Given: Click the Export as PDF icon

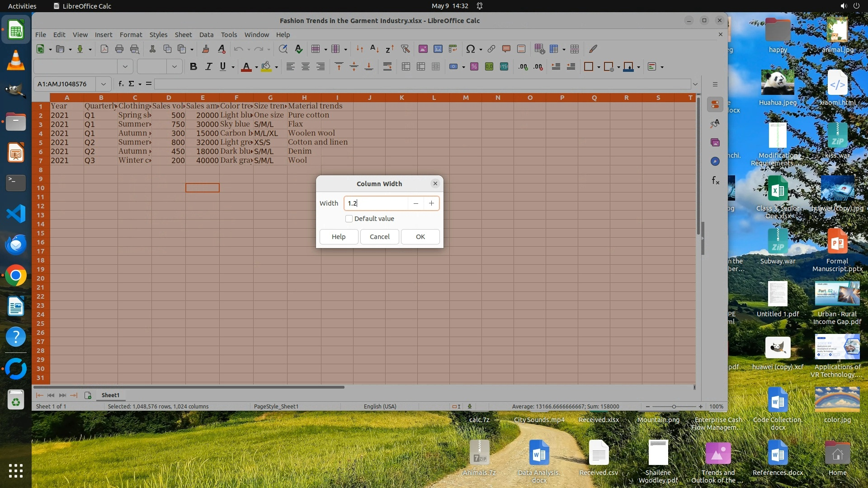Looking at the screenshot, I should point(104,49).
